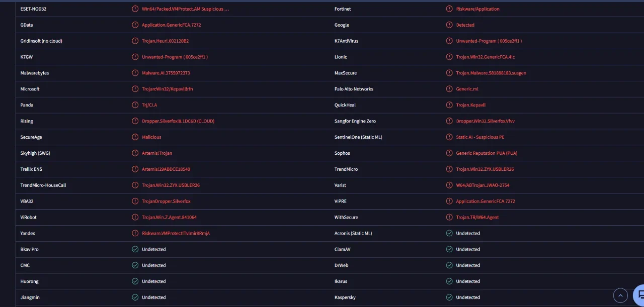Select the Static AI - Suspicious PE label
Screen dimensions: 644x307
480,137
